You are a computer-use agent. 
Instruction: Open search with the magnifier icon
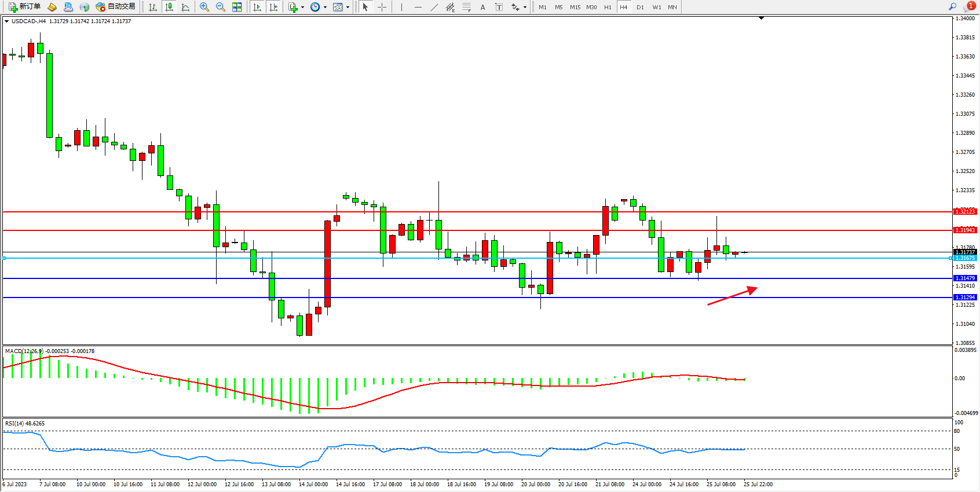952,7
